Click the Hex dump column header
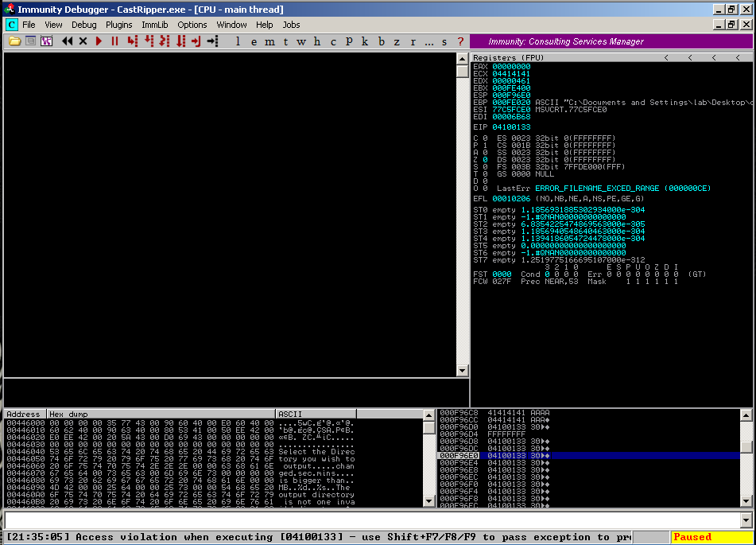Image resolution: width=756 pixels, height=545 pixels. coord(161,415)
